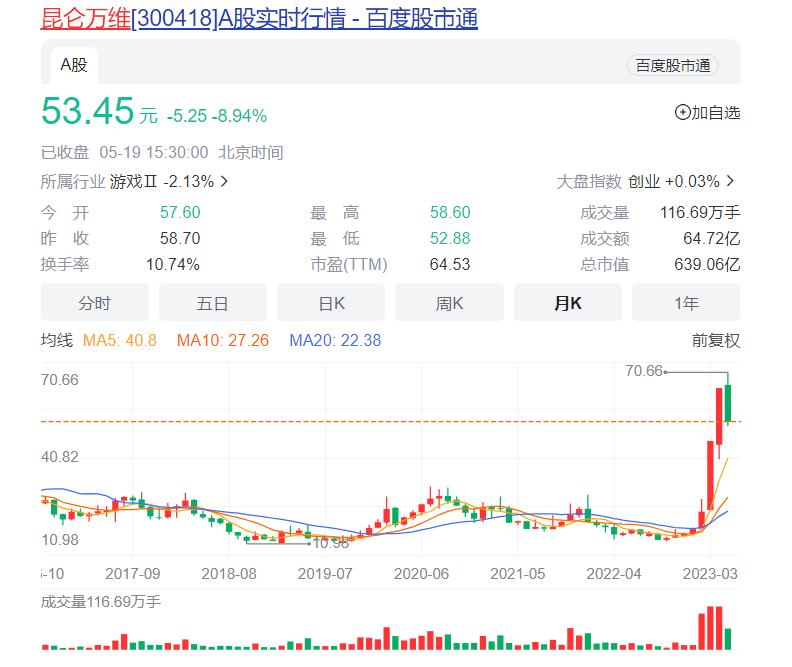Switch to the 月K chart tab
792x667 pixels.
tap(568, 303)
